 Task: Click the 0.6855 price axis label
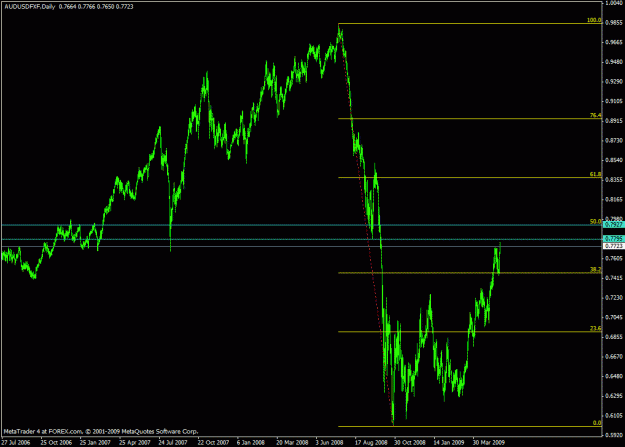(614, 337)
